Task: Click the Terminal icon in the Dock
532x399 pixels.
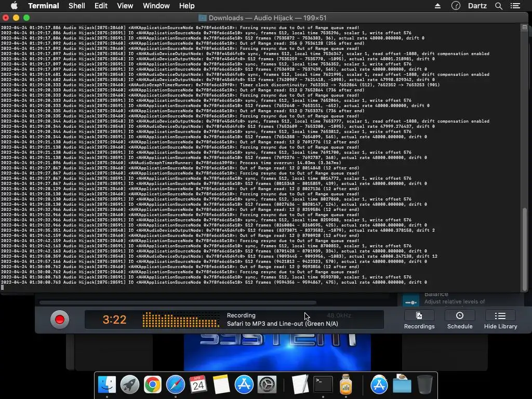Action: click(x=323, y=385)
